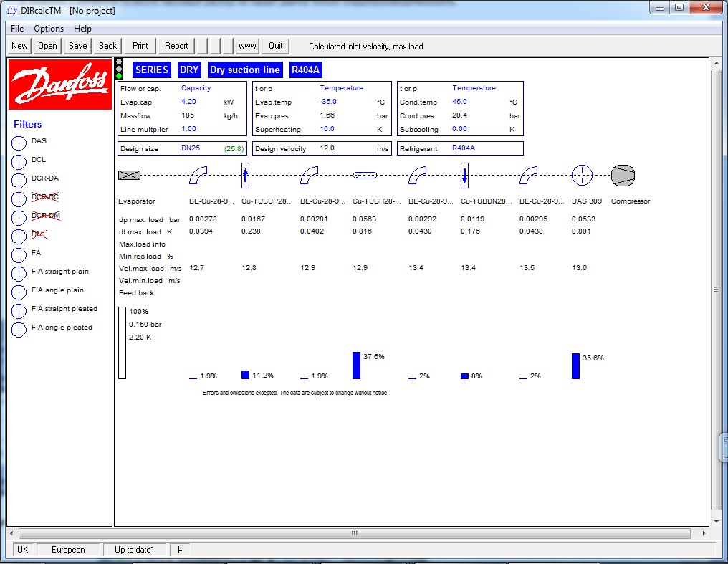This screenshot has height=564, width=728.
Task: Select the FIA straight plain filter icon
Action: coord(19,274)
